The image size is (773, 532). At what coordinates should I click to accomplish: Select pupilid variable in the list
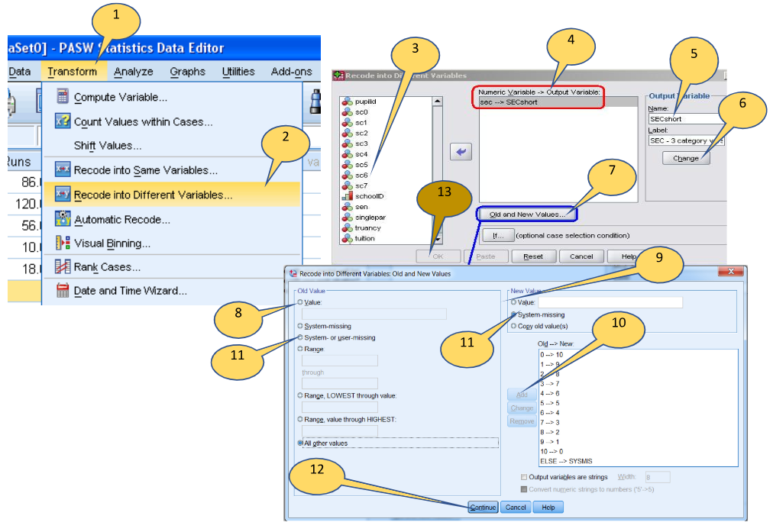point(365,102)
